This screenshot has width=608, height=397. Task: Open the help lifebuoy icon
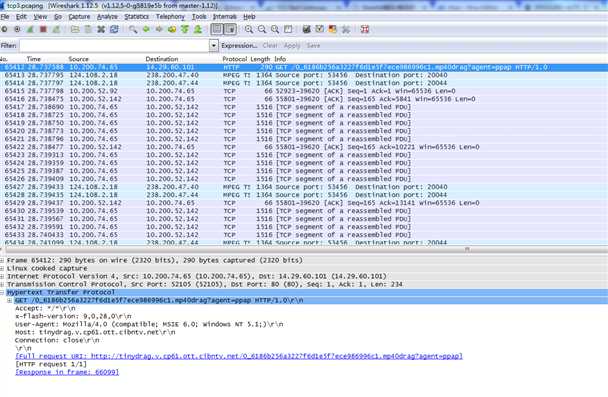click(x=364, y=29)
